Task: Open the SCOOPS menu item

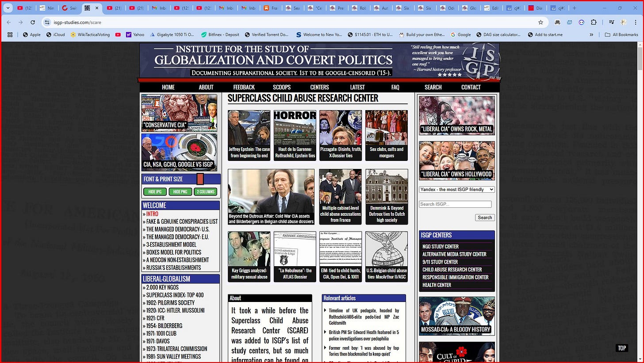Action: [282, 87]
